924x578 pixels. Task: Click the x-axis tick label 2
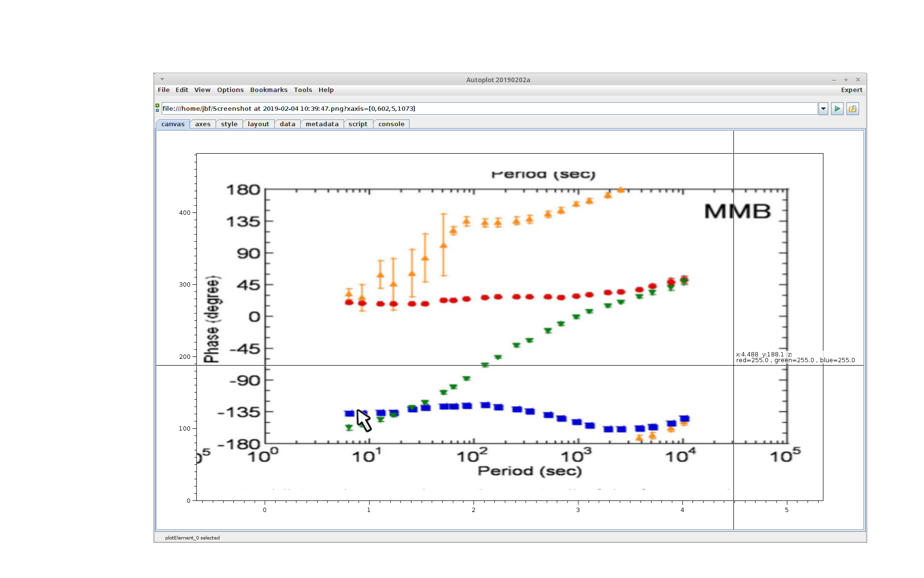click(474, 510)
